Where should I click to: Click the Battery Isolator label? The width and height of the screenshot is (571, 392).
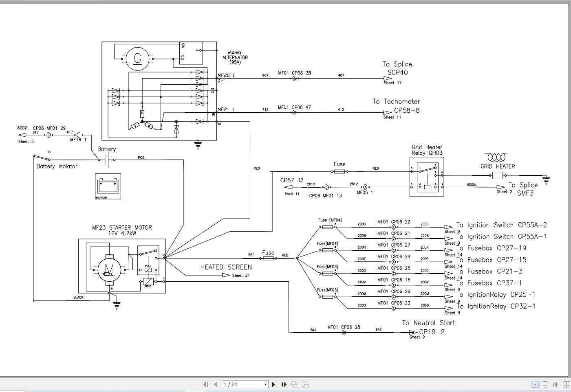point(57,166)
